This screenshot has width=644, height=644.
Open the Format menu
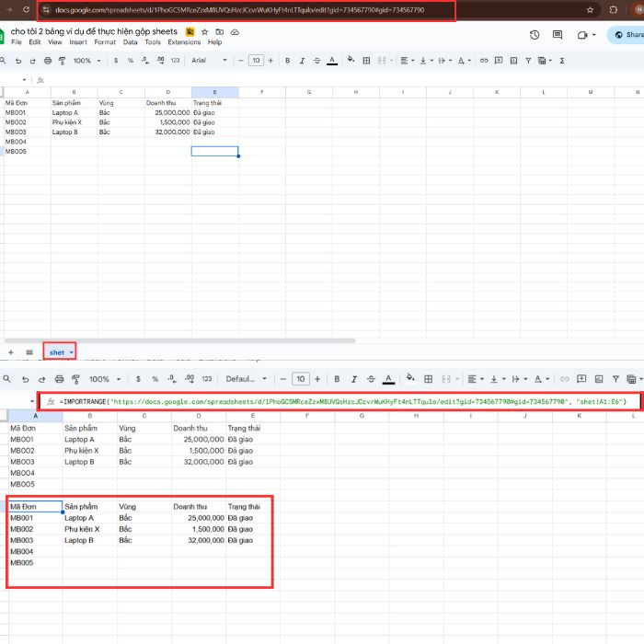105,42
